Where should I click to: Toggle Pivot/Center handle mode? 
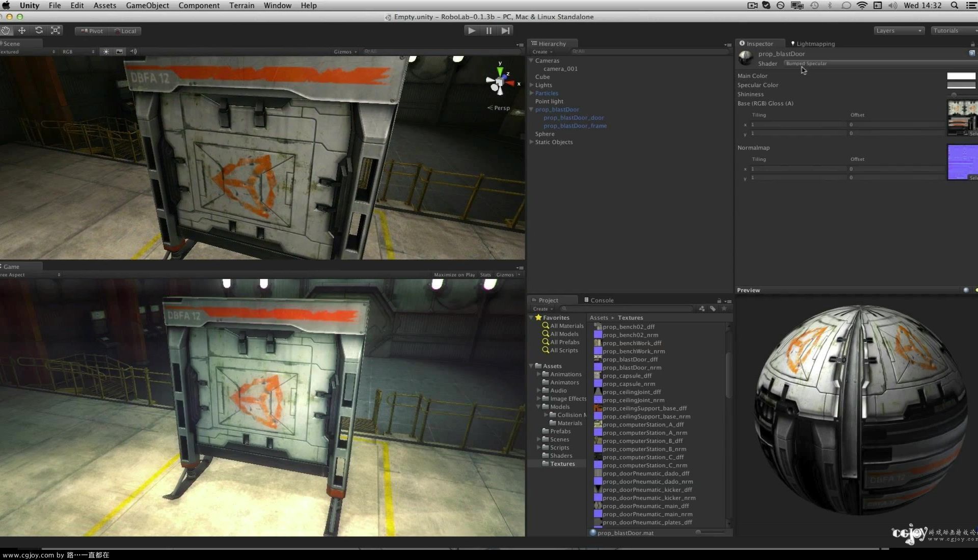pos(92,31)
